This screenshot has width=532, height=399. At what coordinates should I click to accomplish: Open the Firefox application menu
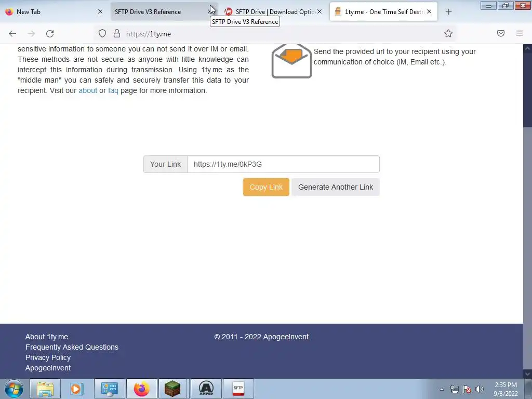(520, 33)
